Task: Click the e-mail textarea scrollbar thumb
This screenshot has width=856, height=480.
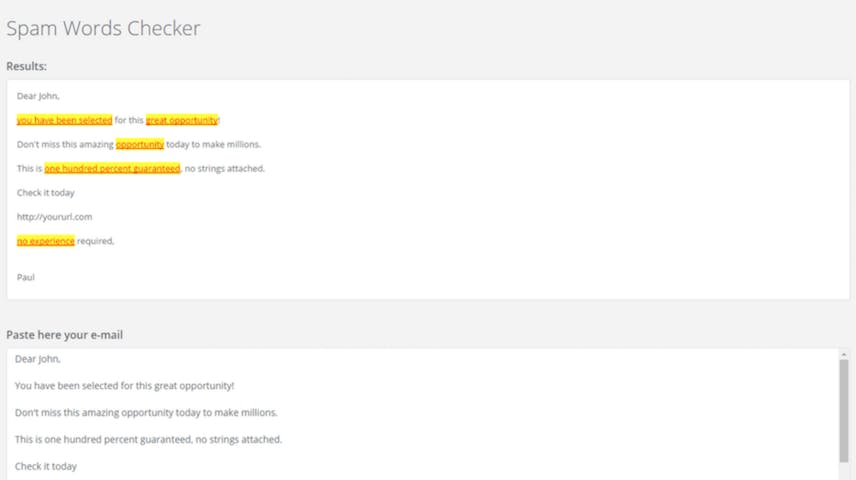Action: tap(844, 405)
